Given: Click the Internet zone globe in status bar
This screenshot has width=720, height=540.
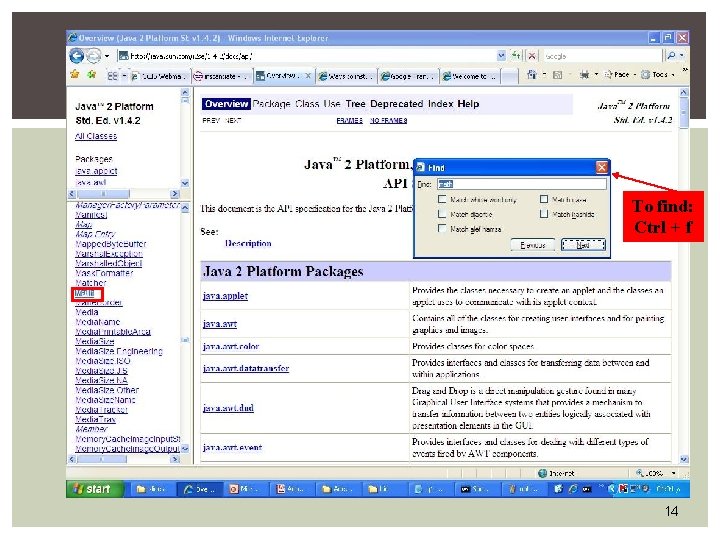Looking at the screenshot, I should click(542, 473).
